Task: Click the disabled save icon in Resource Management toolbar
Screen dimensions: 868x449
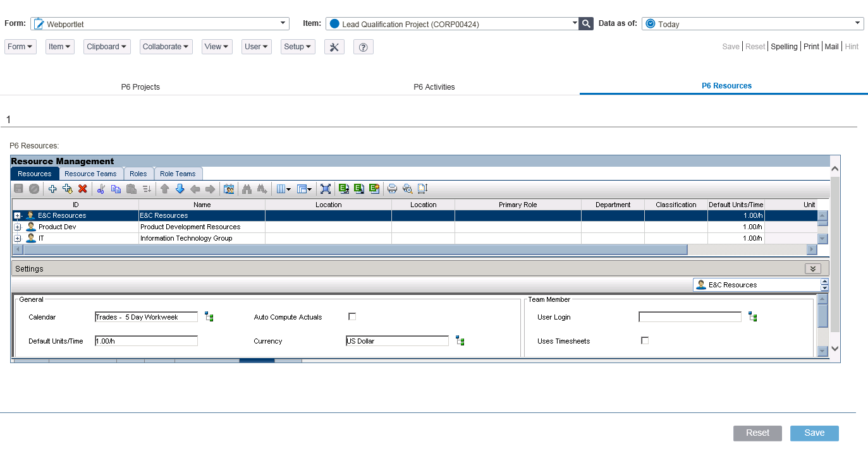Action: 18,188
